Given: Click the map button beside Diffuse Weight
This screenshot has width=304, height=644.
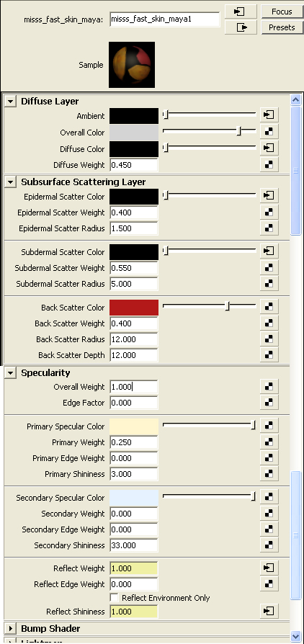Looking at the screenshot, I should (x=269, y=164).
